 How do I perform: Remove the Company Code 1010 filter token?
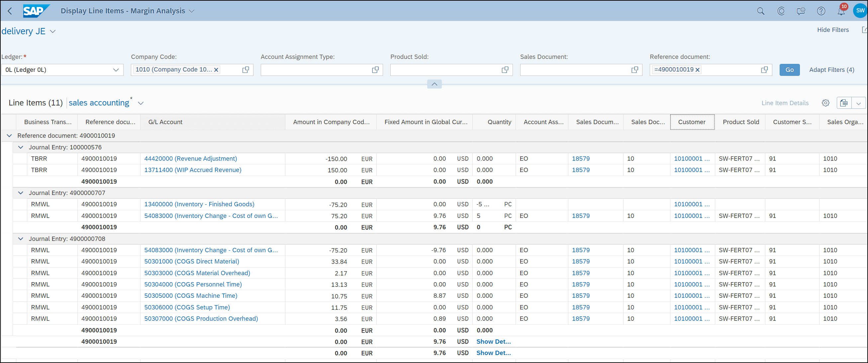tap(216, 70)
